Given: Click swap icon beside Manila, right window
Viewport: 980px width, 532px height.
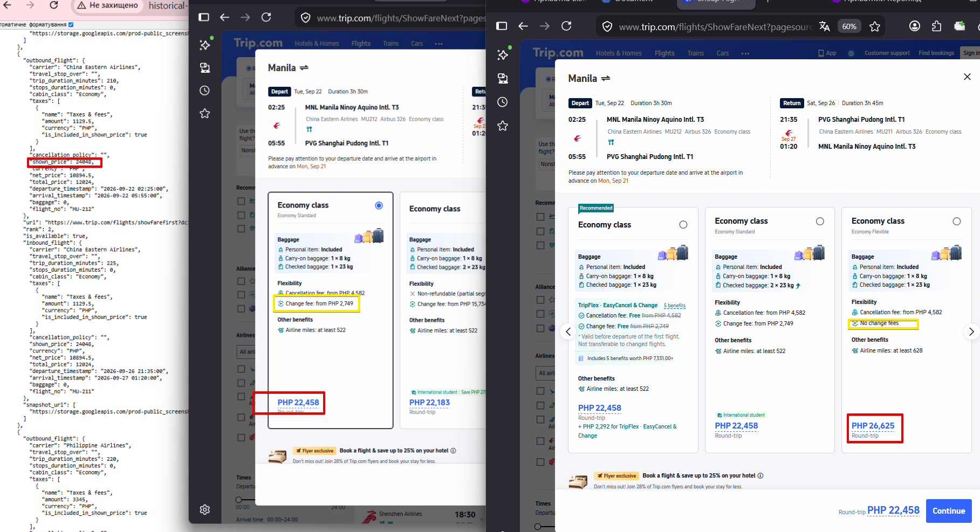Looking at the screenshot, I should [x=606, y=79].
